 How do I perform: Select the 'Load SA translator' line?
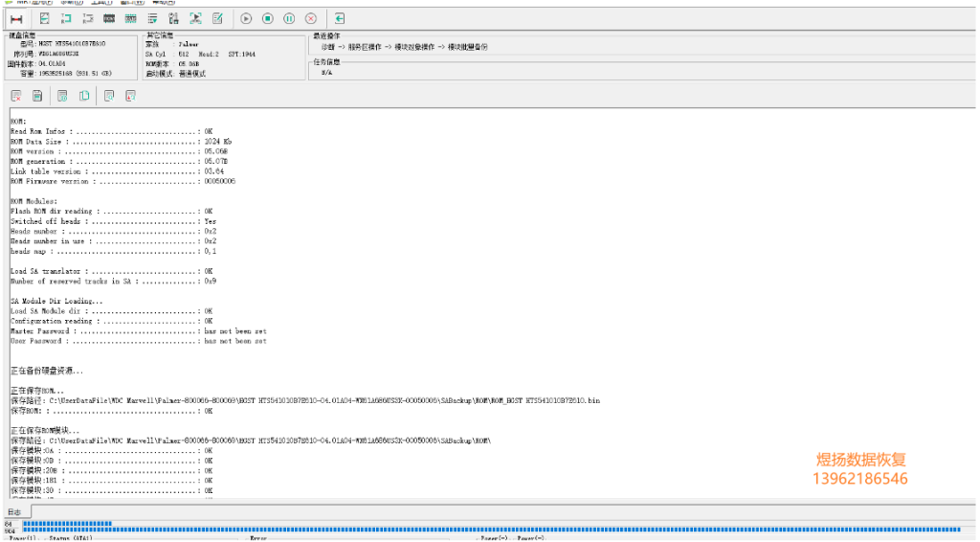point(112,271)
